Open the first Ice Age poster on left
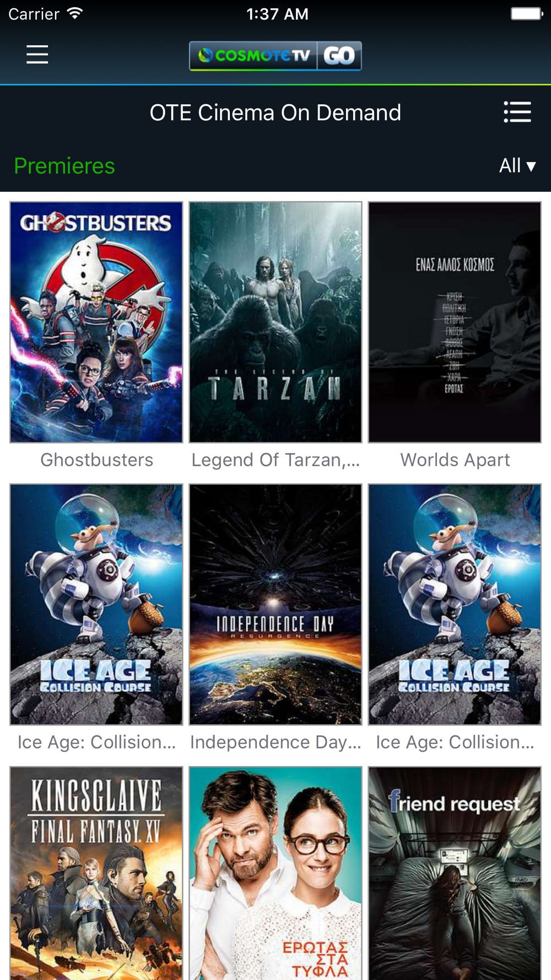 [x=96, y=604]
